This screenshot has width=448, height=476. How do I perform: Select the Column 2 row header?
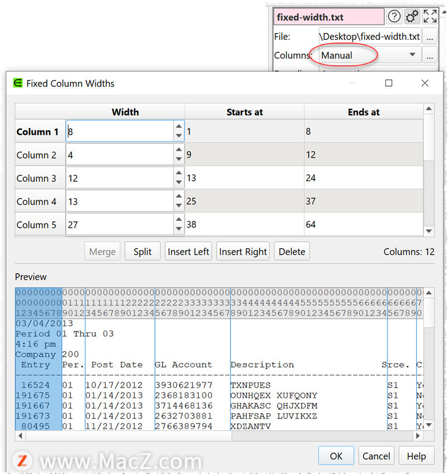40,154
